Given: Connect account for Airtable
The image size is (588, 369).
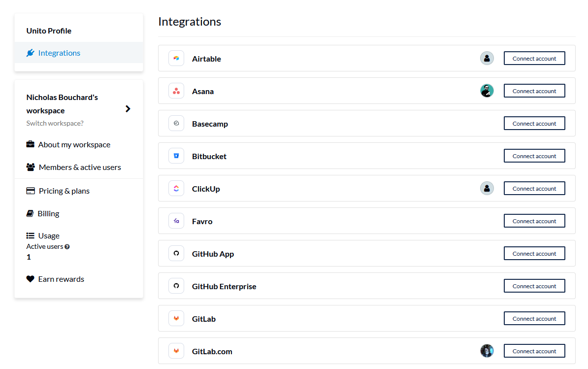Looking at the screenshot, I should (534, 58).
